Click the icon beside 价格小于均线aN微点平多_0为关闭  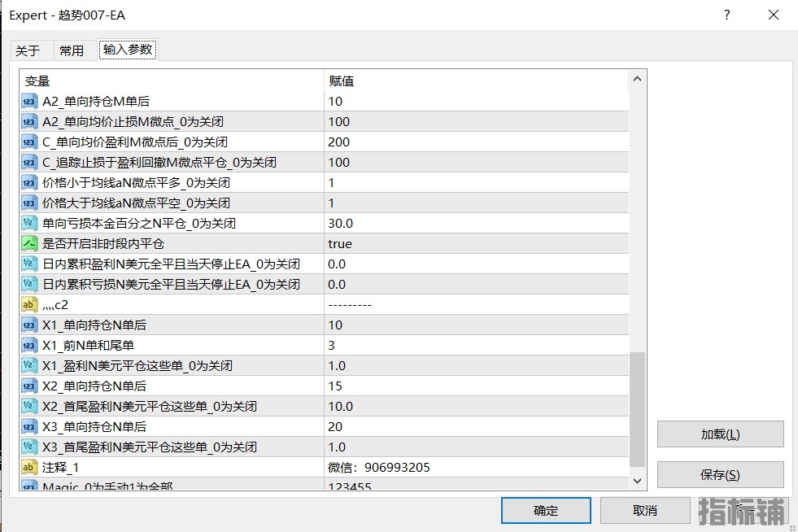[29, 183]
